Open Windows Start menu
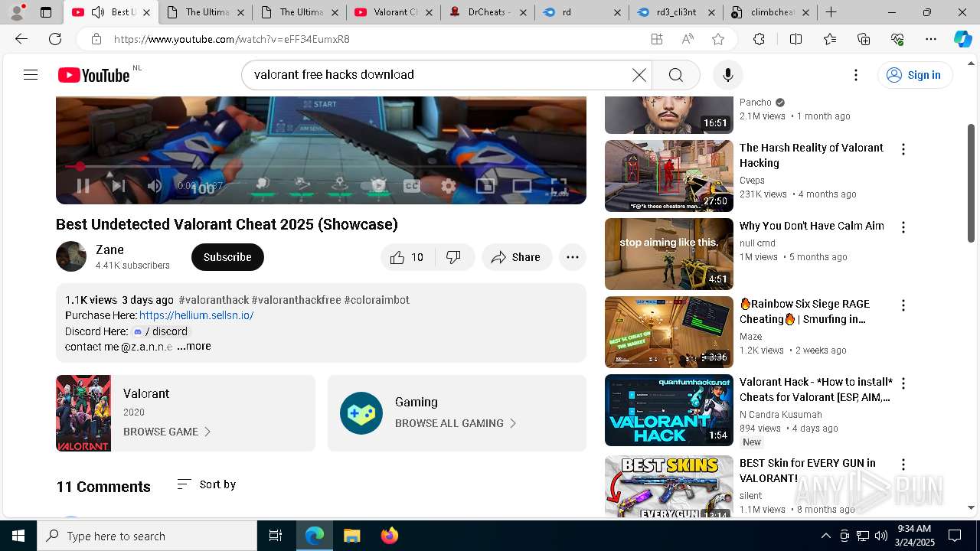The image size is (980, 551). pyautogui.click(x=18, y=536)
